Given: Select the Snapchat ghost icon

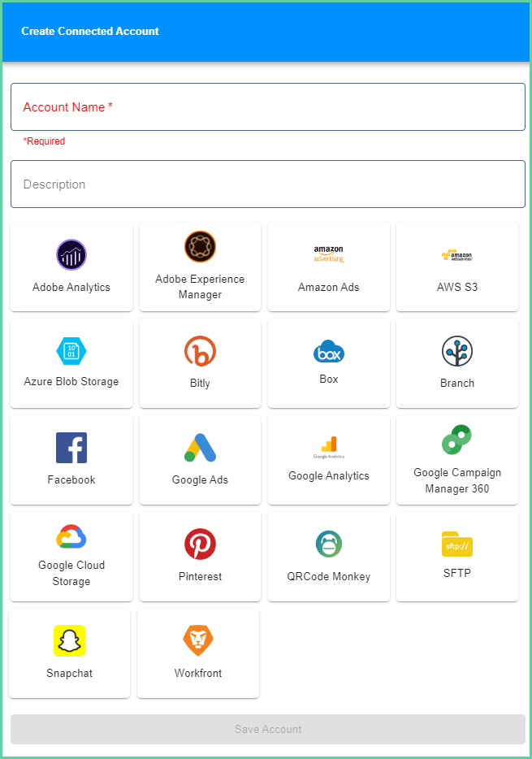Looking at the screenshot, I should pyautogui.click(x=69, y=641).
